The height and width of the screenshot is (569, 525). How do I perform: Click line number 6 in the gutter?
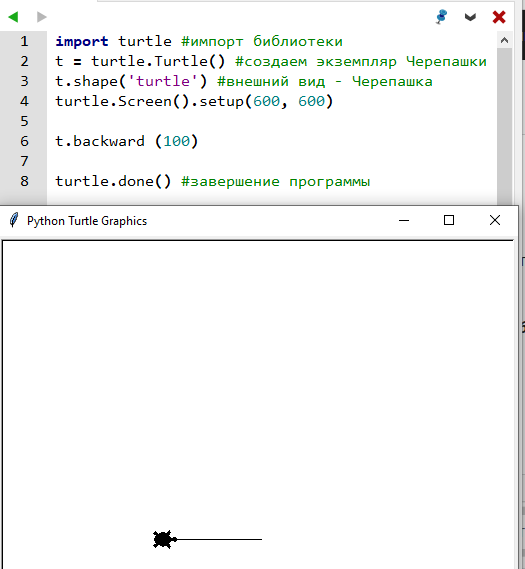point(24,141)
